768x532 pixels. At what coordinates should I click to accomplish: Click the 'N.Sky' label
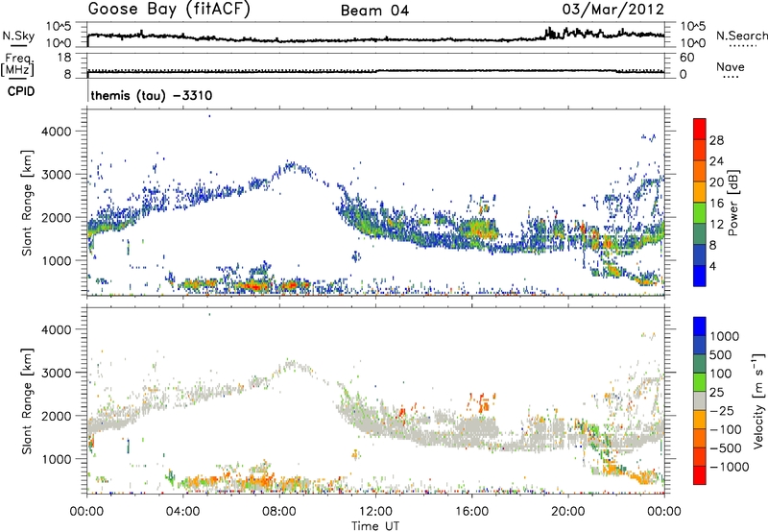coord(18,36)
